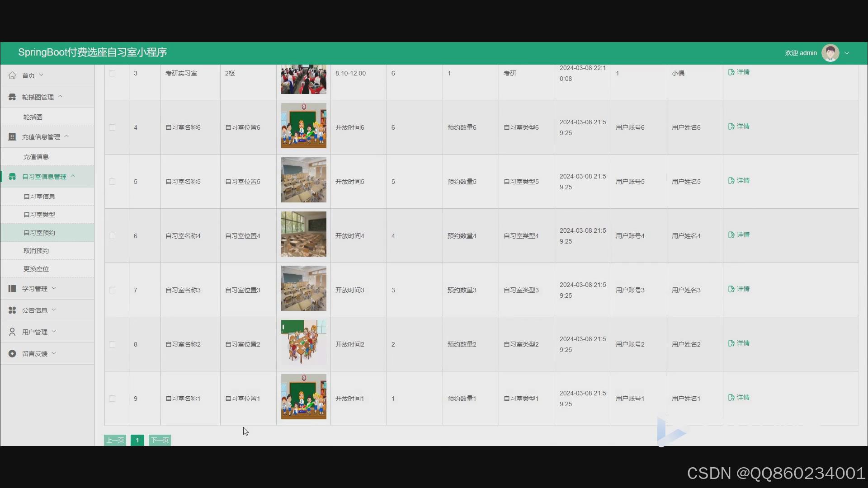Open the admin account dropdown arrow
The height and width of the screenshot is (488, 868).
[847, 53]
